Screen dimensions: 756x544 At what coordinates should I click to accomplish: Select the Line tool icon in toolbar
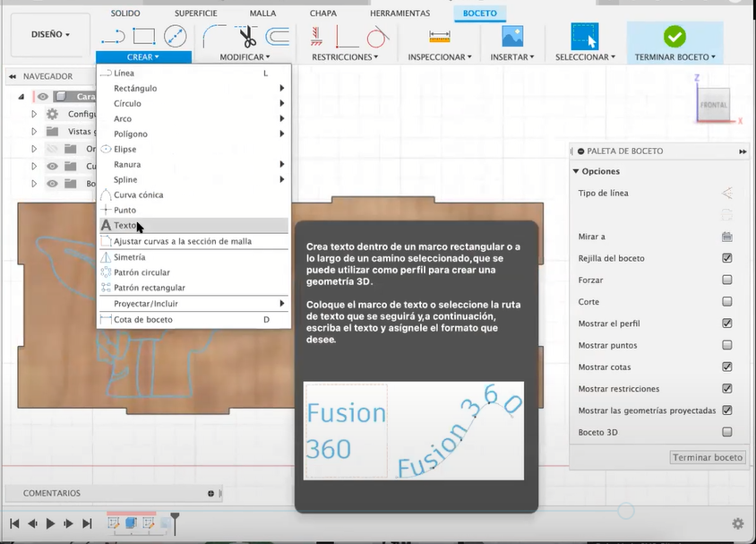pyautogui.click(x=114, y=36)
